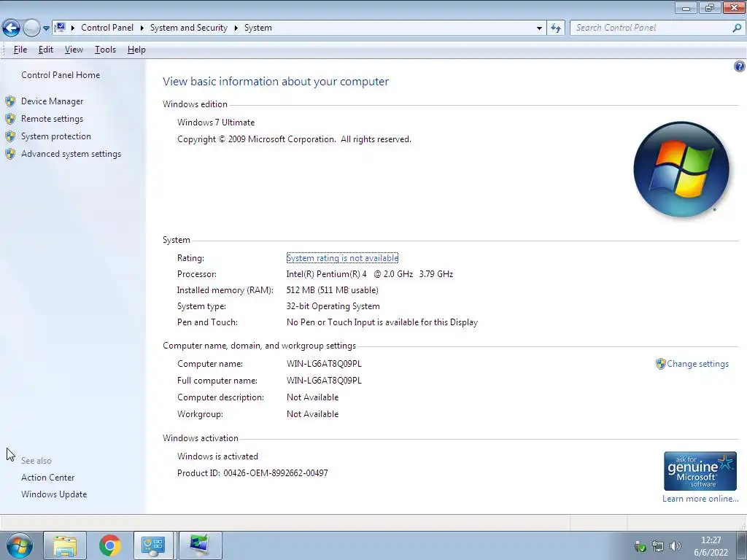
Task: Expand the address bar history dropdown
Action: coord(539,28)
